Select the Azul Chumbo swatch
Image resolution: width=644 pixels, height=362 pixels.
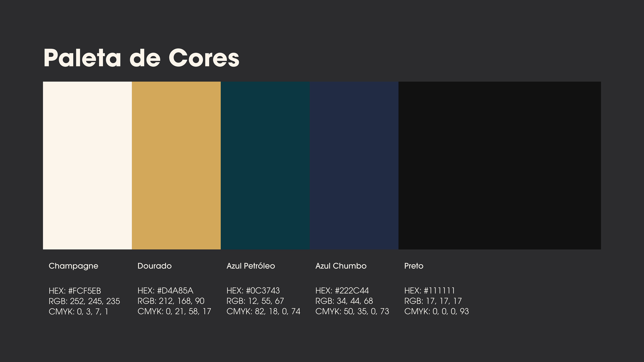(354, 165)
